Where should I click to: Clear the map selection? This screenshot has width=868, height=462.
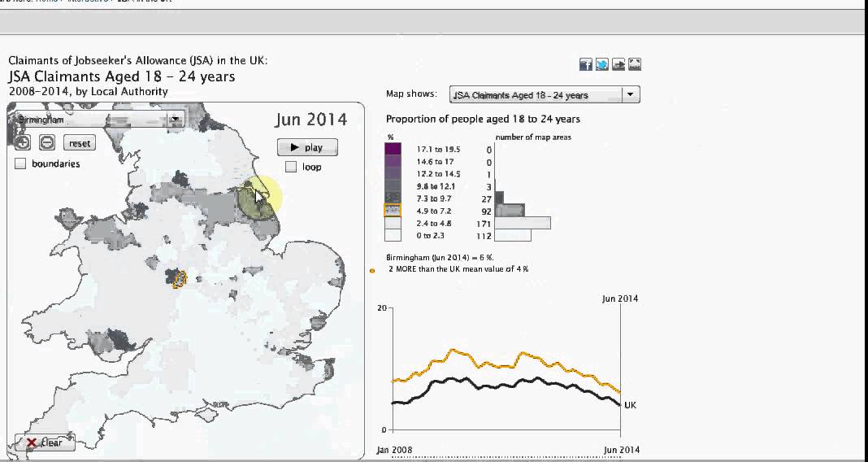click(45, 442)
